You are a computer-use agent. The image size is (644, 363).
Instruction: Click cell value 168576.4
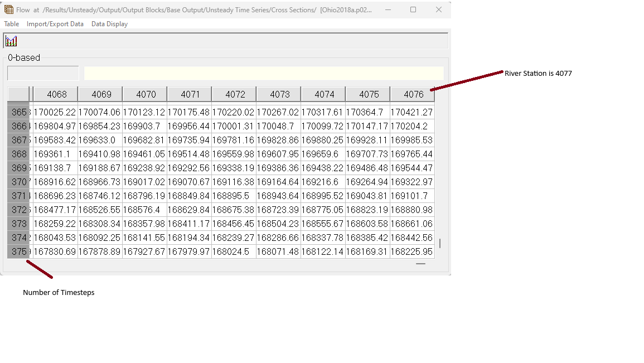144,210
